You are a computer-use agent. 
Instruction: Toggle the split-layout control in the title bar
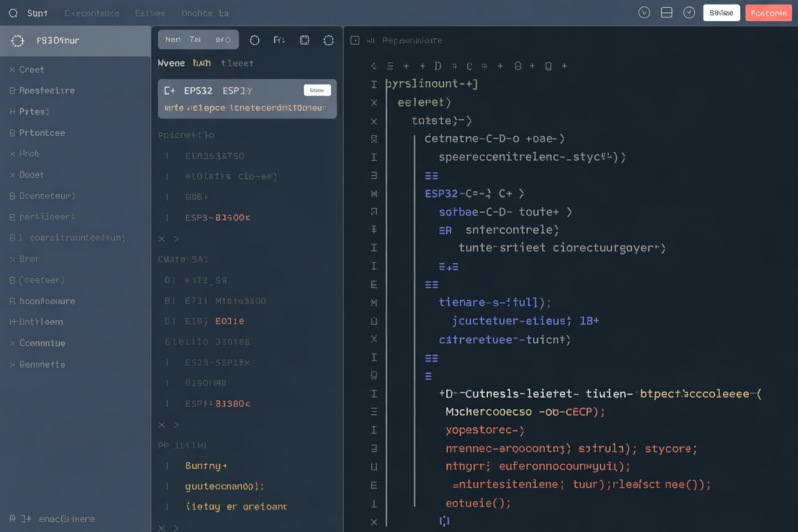coord(666,12)
